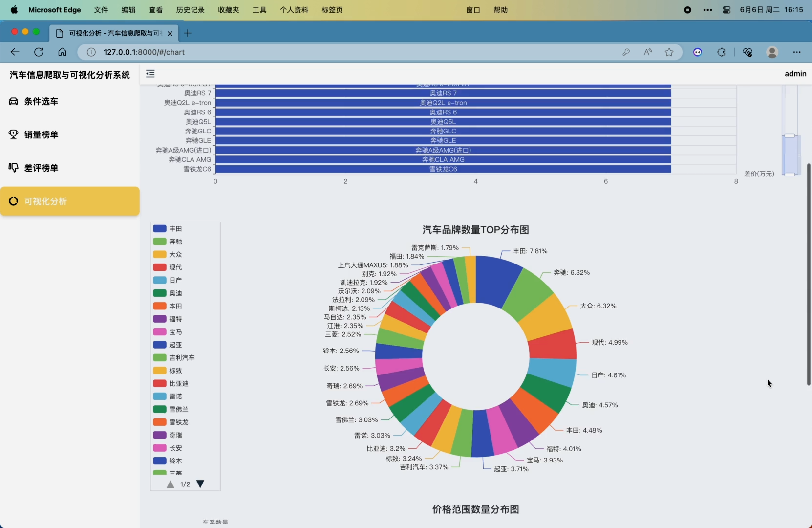Click the 销量榜单 trophy icon
Image resolution: width=812 pixels, height=528 pixels.
14,134
